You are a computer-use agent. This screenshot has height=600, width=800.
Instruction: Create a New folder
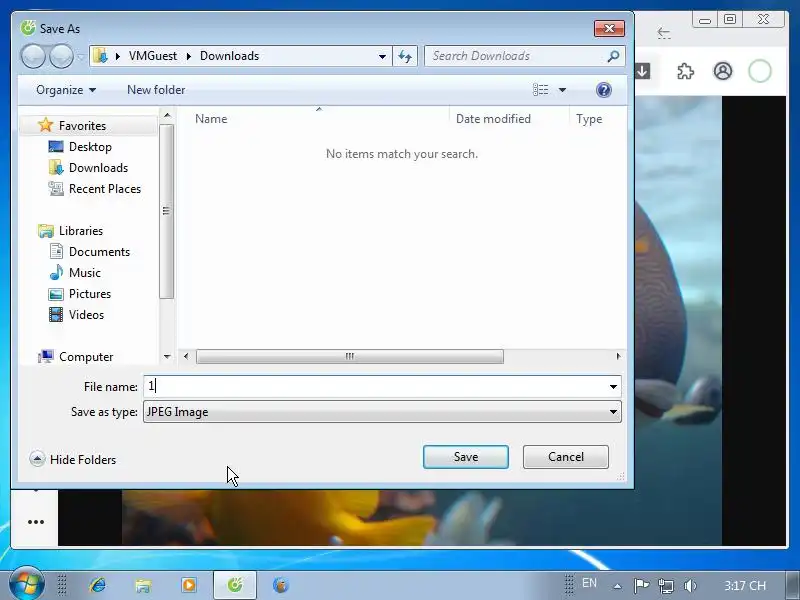[x=156, y=90]
